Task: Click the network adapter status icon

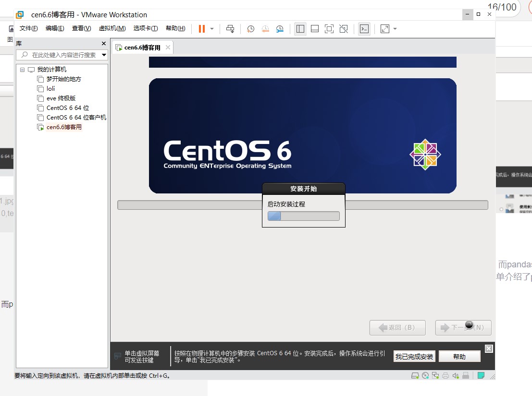Action: (435, 375)
